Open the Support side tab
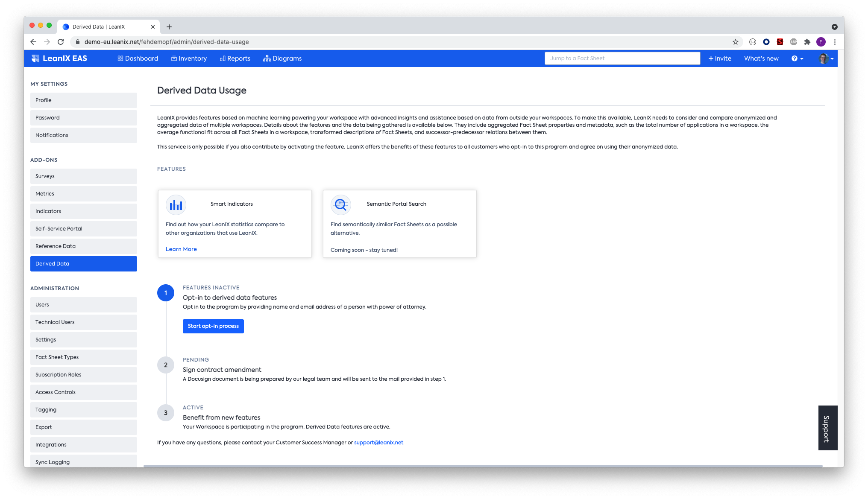 coord(827,428)
